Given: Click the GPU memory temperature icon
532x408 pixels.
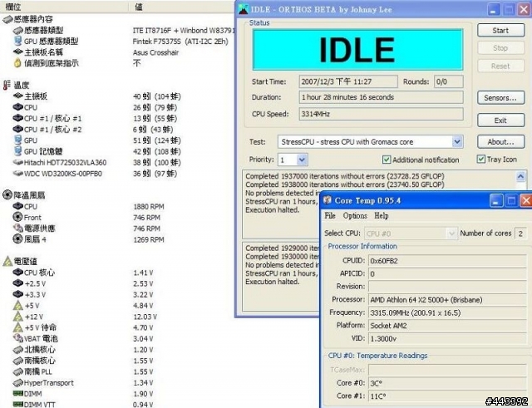Looking at the screenshot, I should pos(17,151).
